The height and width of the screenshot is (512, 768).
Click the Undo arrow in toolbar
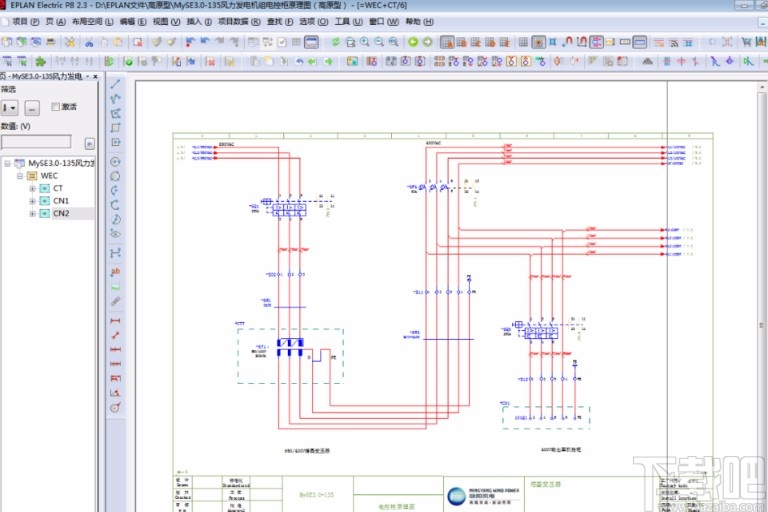205,42
